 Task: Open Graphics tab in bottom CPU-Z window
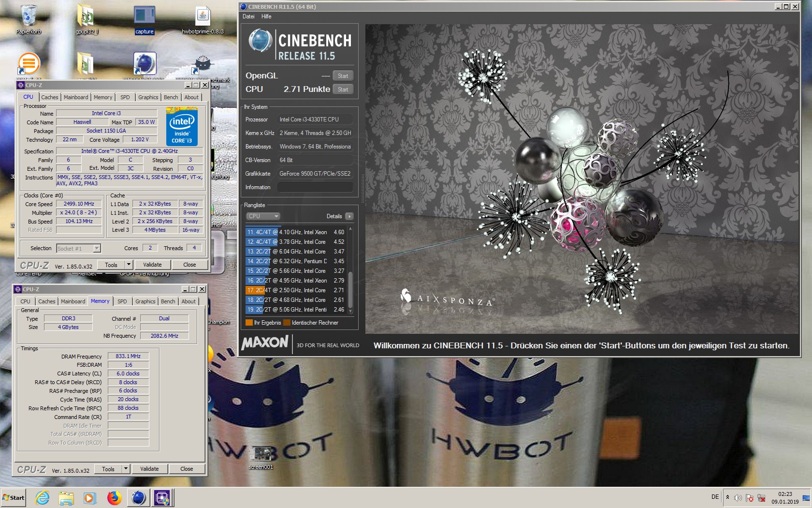(x=145, y=301)
